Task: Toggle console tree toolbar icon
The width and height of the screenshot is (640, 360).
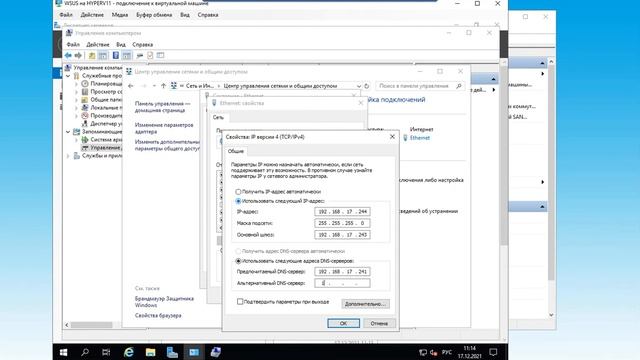Action: (x=103, y=55)
